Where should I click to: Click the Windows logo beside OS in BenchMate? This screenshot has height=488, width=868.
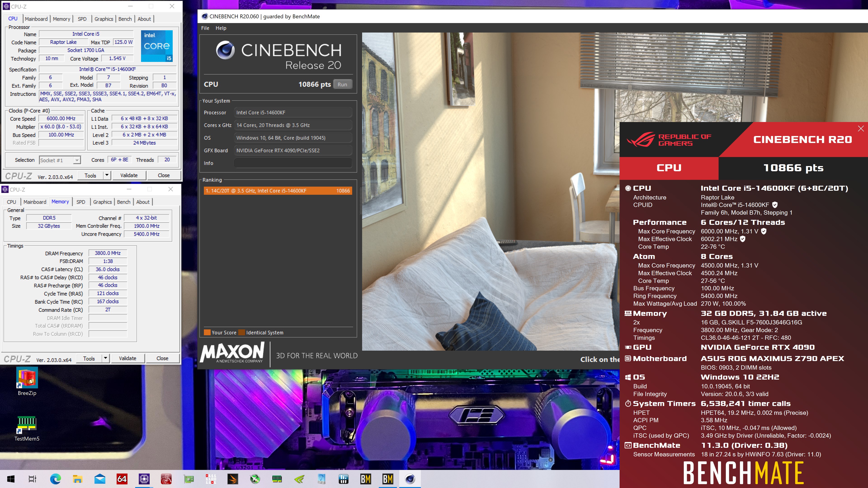[x=628, y=377]
